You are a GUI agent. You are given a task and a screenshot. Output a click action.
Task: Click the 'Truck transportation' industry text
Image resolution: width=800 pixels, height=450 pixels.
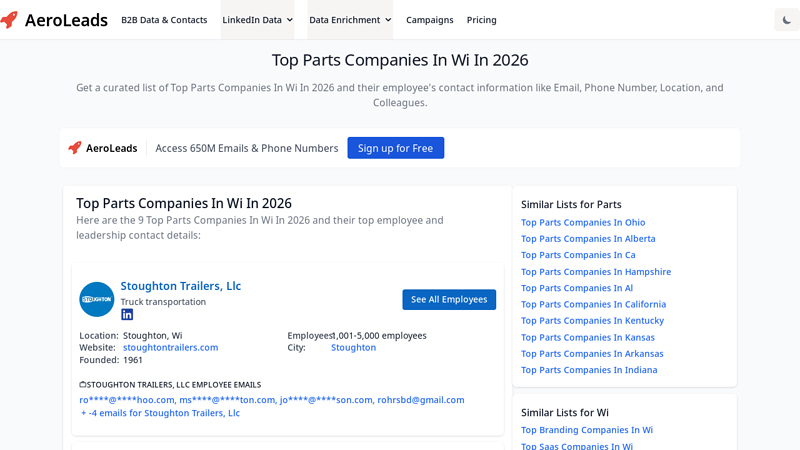point(163,302)
